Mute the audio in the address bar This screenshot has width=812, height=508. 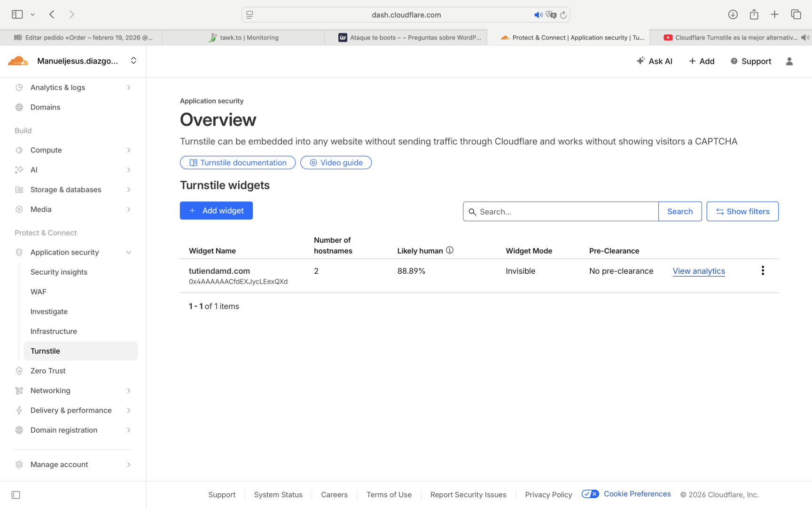click(538, 15)
